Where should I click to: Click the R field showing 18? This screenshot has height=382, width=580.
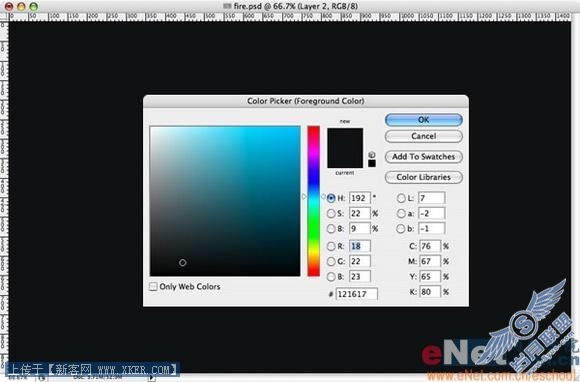pyautogui.click(x=360, y=246)
